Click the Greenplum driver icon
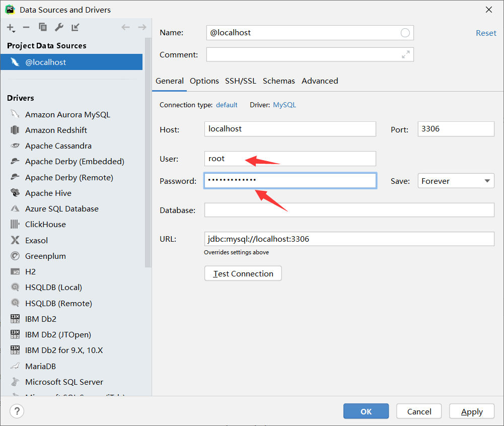The width and height of the screenshot is (504, 426). tap(15, 256)
